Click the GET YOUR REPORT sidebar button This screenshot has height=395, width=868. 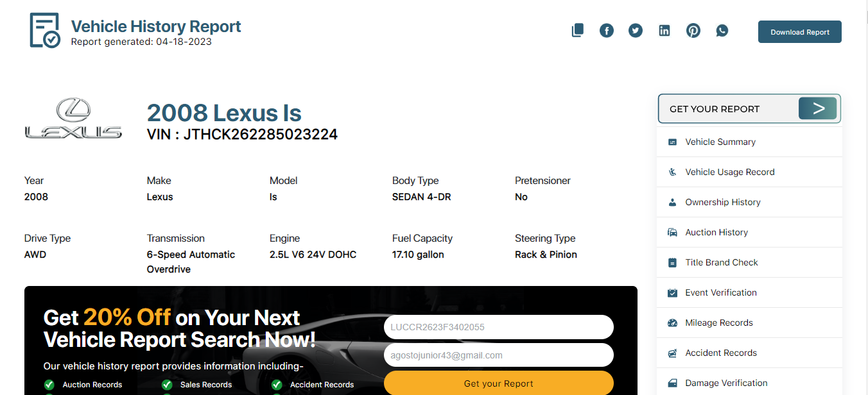pos(749,109)
